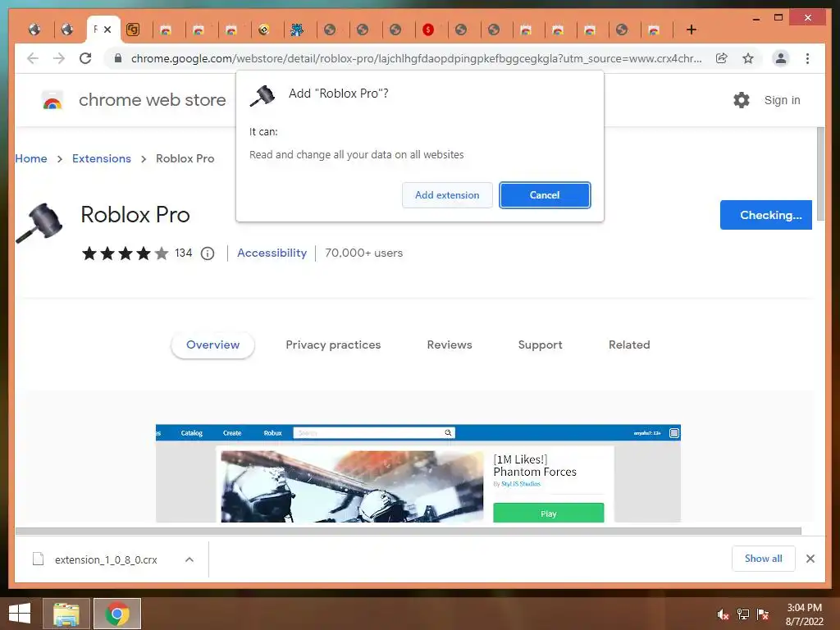Click the Chrome Web Store logo
Viewport: 840px width, 630px height.
(52, 100)
